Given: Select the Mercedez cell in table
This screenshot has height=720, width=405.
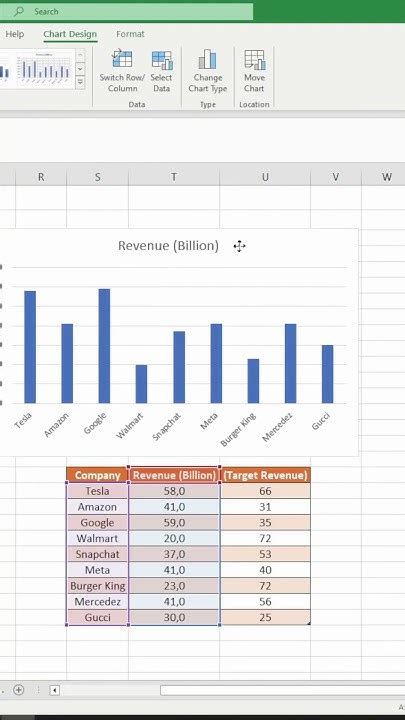Looking at the screenshot, I should tap(97, 602).
